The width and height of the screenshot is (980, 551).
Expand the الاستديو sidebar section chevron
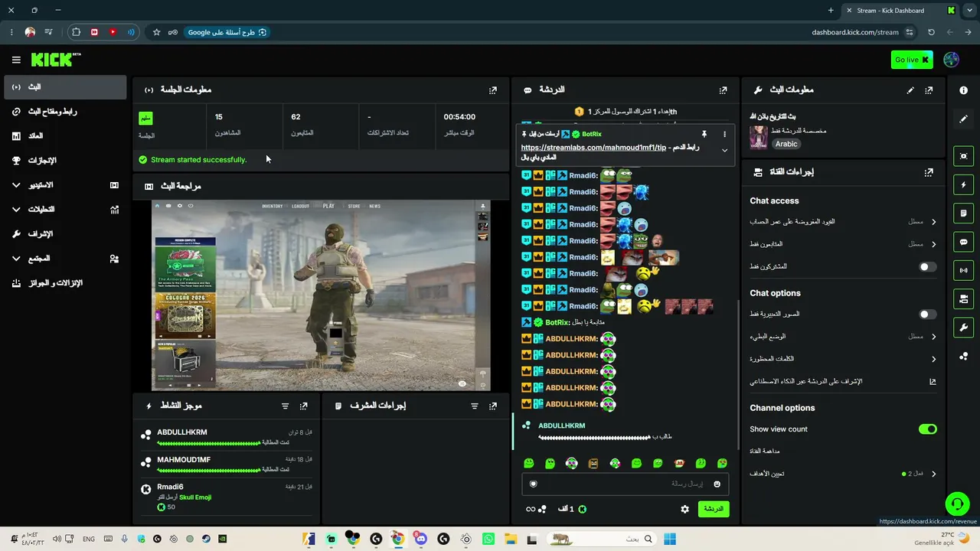tap(16, 185)
